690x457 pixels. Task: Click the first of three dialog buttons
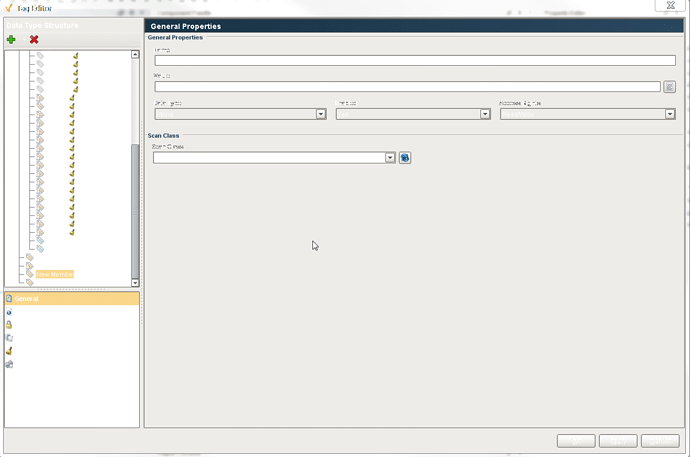[x=576, y=441]
